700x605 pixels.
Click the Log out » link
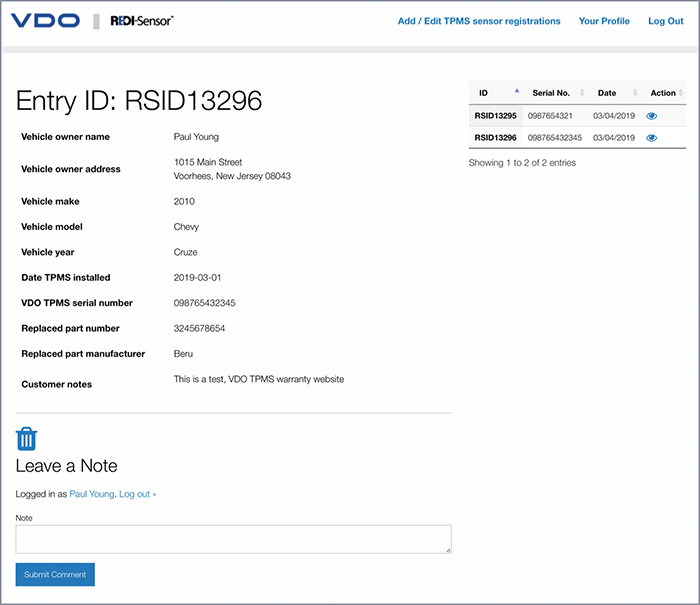pyautogui.click(x=138, y=494)
